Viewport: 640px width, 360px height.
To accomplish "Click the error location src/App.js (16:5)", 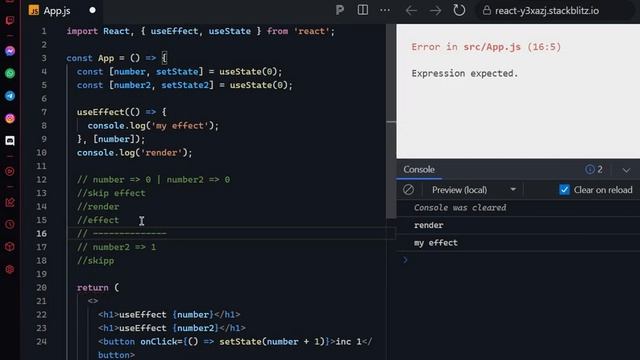I will (x=512, y=47).
